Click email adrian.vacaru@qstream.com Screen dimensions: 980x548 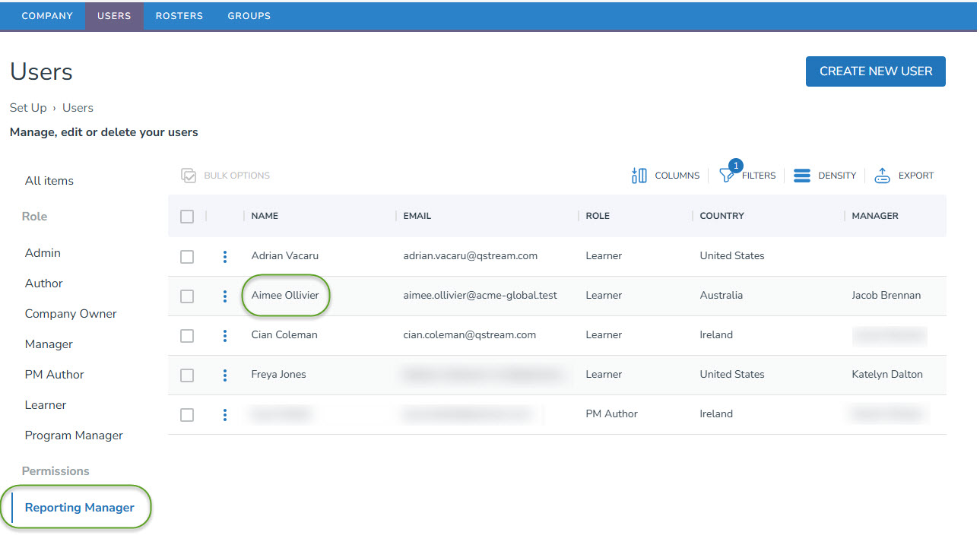[471, 256]
